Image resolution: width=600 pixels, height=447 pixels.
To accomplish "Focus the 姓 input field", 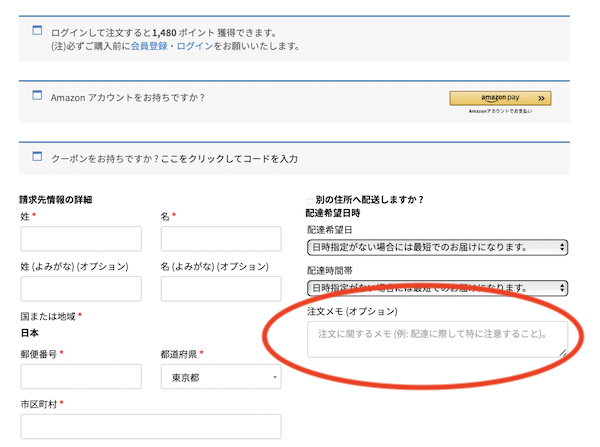I will coord(80,239).
